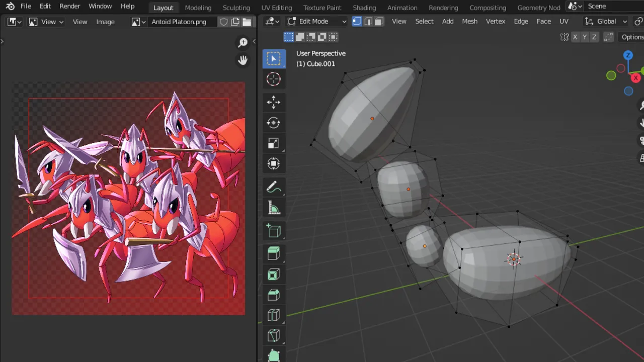Switch to the Geometry Nodes workspace tab
Screen dimensions: 644x362
(x=539, y=8)
